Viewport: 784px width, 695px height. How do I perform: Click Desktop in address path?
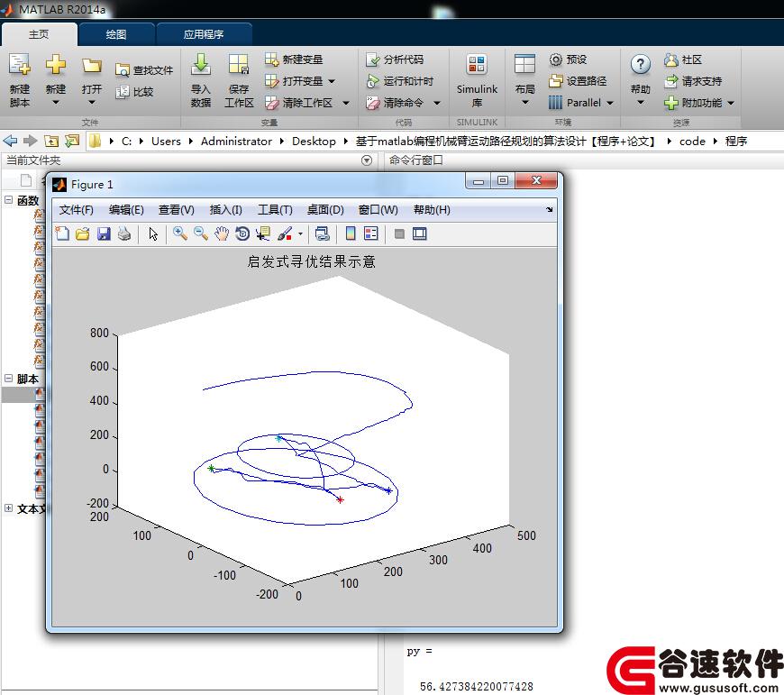pyautogui.click(x=314, y=142)
